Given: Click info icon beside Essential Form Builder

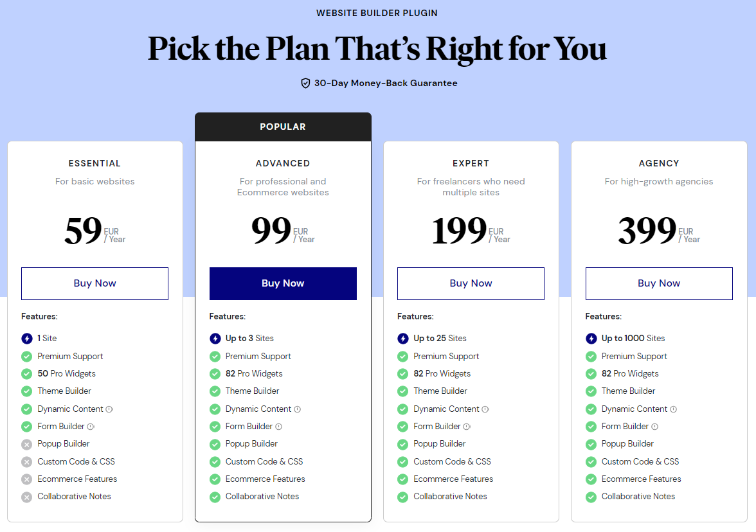Looking at the screenshot, I should [x=91, y=427].
